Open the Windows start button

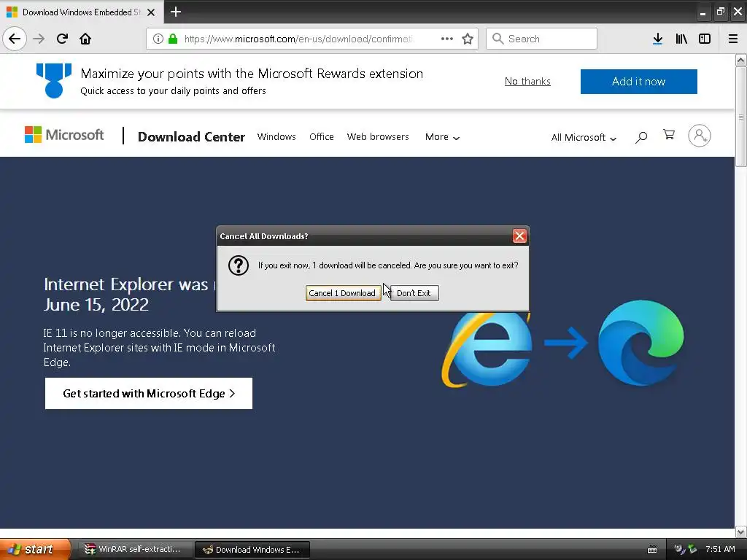click(34, 550)
